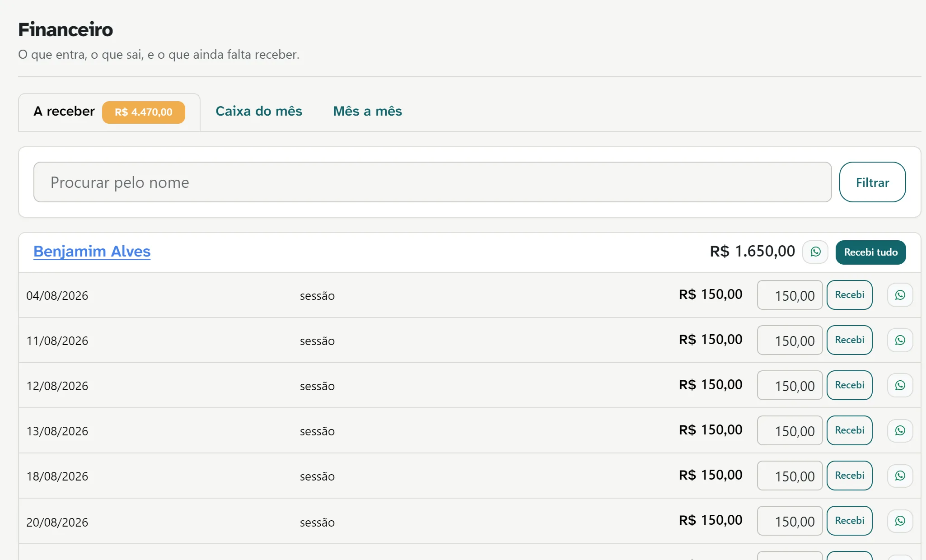Click the date 18/08/2026
The width and height of the screenshot is (926, 560).
pos(57,476)
